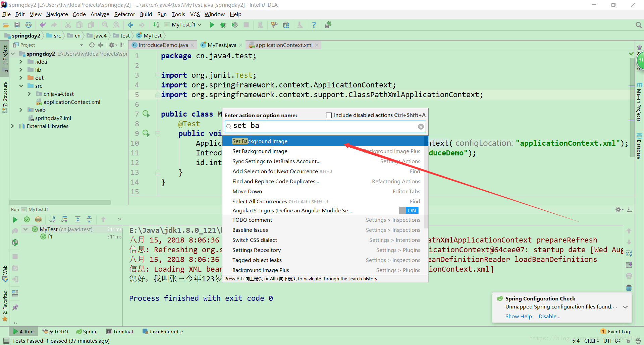Click the action search input field
The image size is (644, 345).
pos(325,126)
